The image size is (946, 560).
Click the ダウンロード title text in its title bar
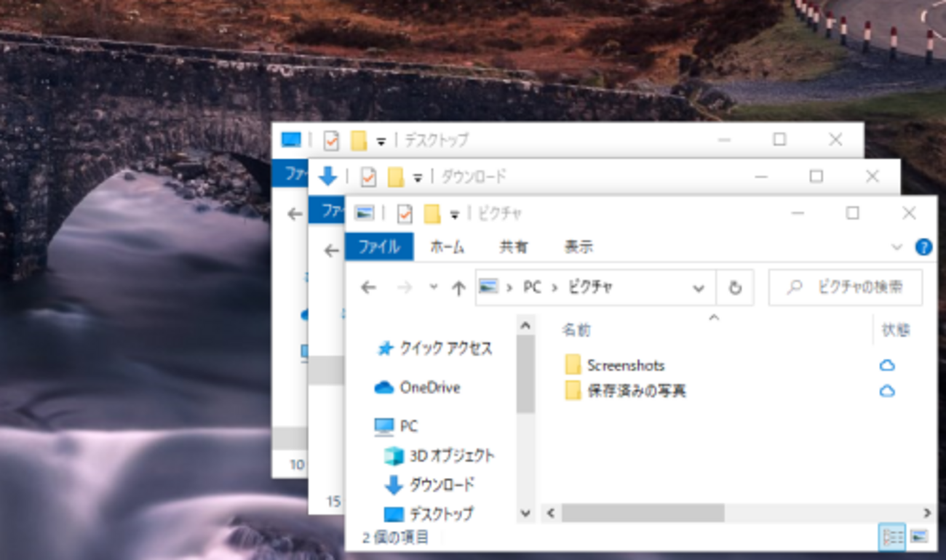pos(474,177)
